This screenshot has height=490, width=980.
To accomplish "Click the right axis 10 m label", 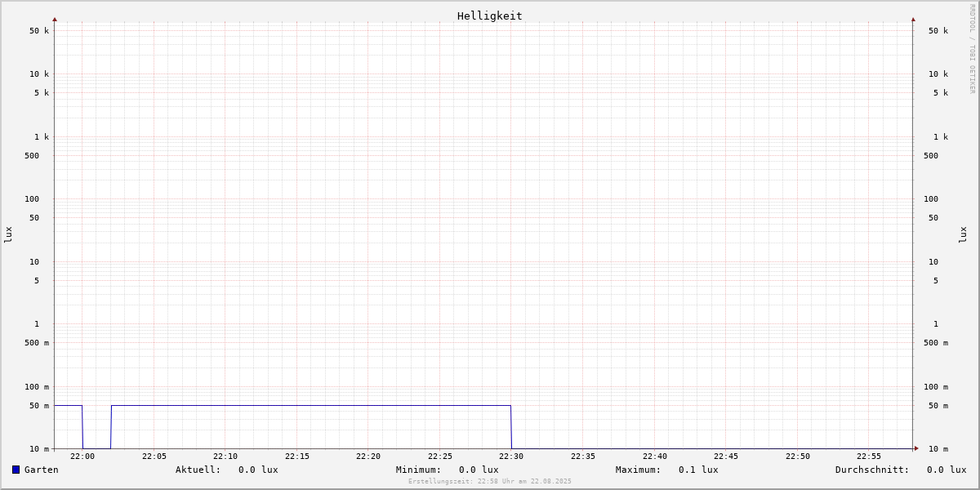I will (x=938, y=449).
